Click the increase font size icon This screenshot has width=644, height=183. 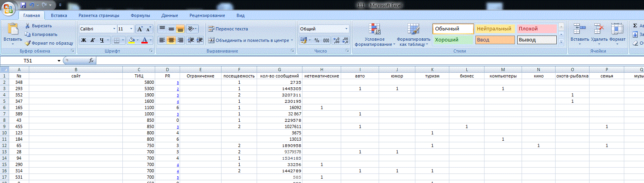140,29
